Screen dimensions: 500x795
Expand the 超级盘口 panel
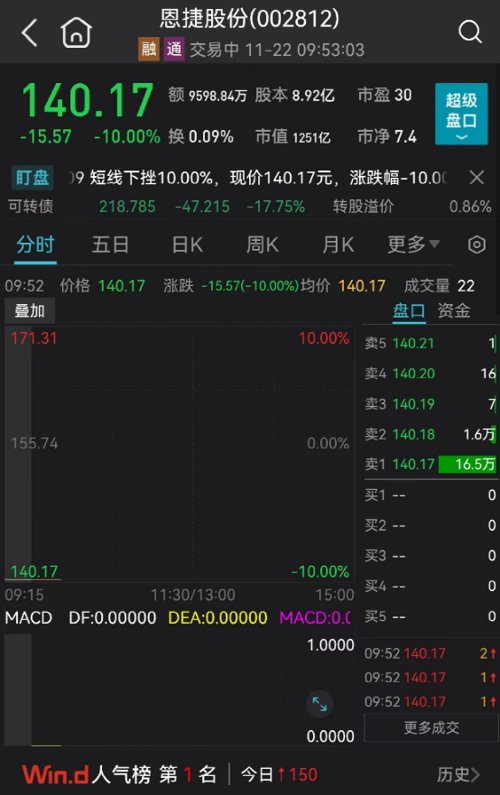point(461,114)
